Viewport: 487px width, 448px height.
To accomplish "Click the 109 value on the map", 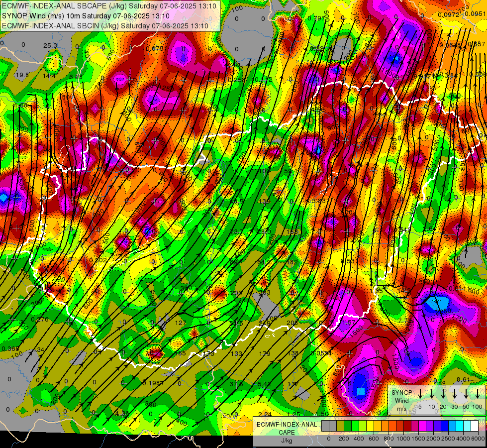I will (264, 171).
